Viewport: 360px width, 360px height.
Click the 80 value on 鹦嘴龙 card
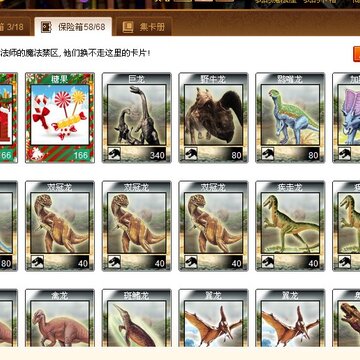[x=313, y=155]
